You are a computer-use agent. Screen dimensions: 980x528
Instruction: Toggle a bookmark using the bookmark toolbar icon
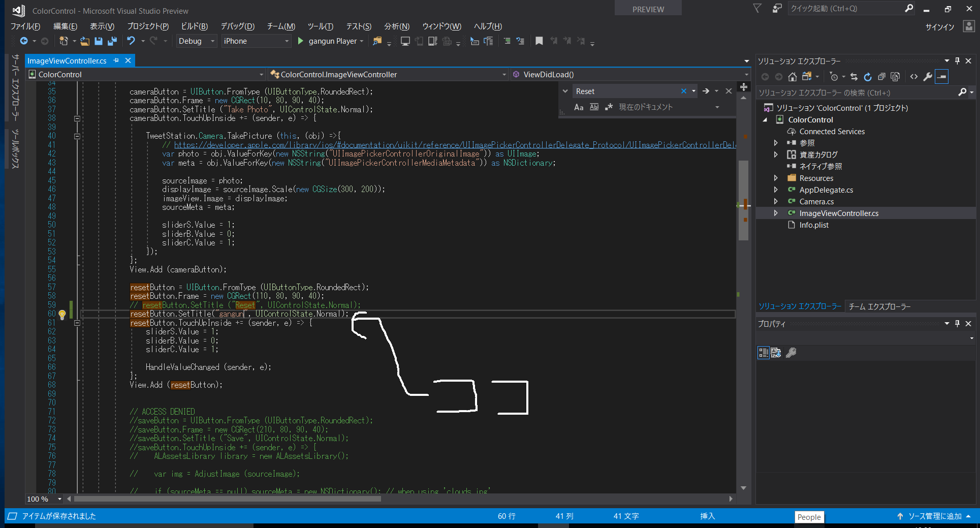(x=539, y=41)
